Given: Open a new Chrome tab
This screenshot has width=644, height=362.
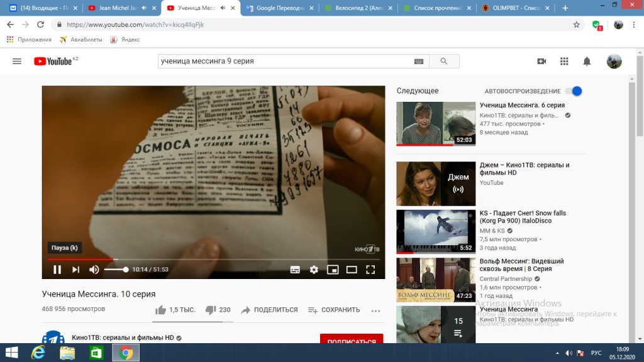Looking at the screenshot, I should (x=565, y=8).
